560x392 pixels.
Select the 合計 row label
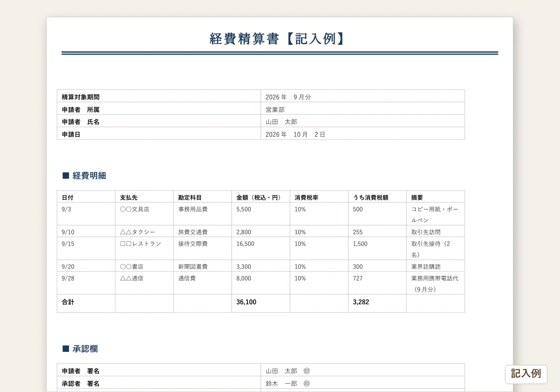[x=68, y=302]
